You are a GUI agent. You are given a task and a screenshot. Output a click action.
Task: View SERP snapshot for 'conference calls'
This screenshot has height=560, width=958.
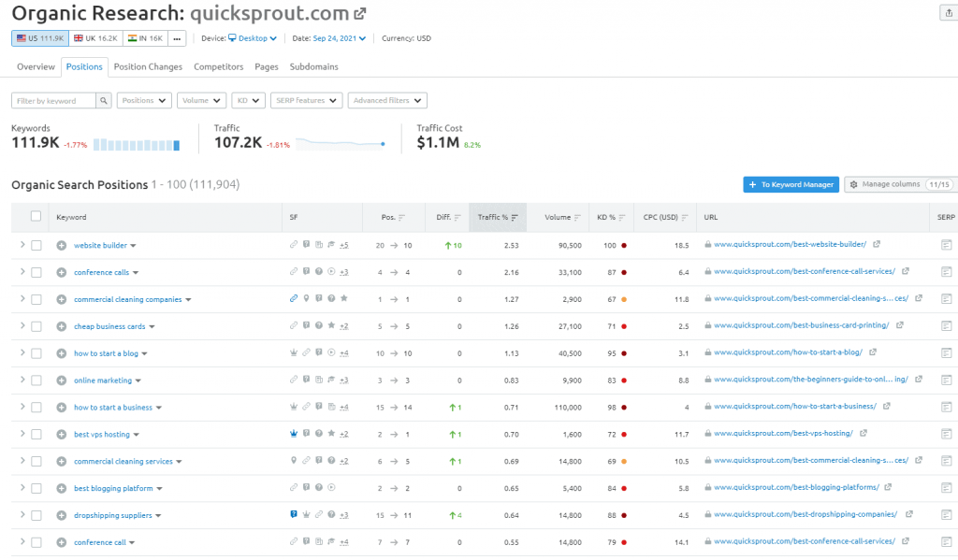pos(947,272)
